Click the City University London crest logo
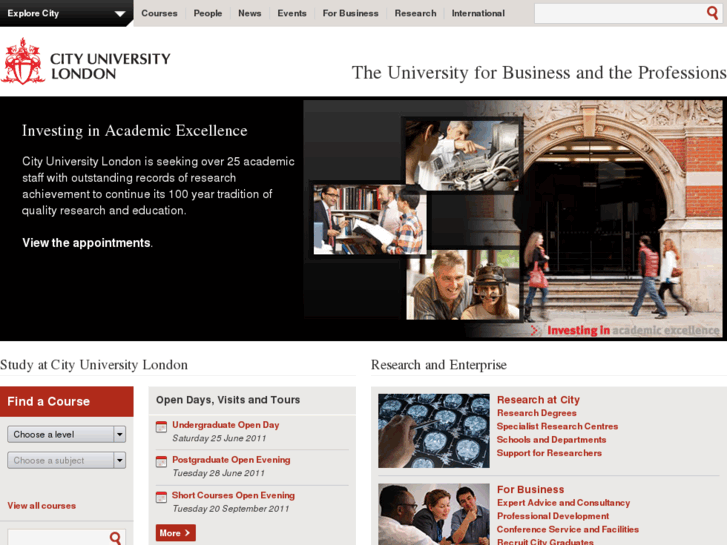The image size is (727, 545). 23,61
